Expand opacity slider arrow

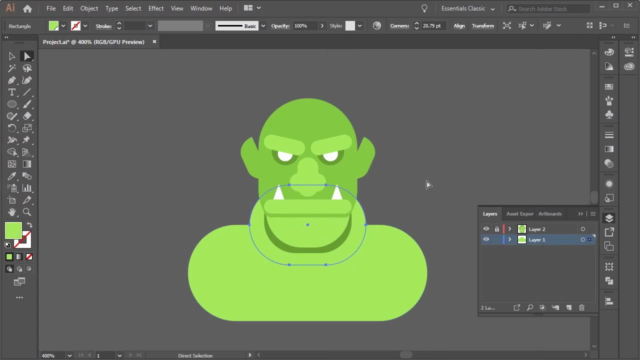tap(322, 26)
